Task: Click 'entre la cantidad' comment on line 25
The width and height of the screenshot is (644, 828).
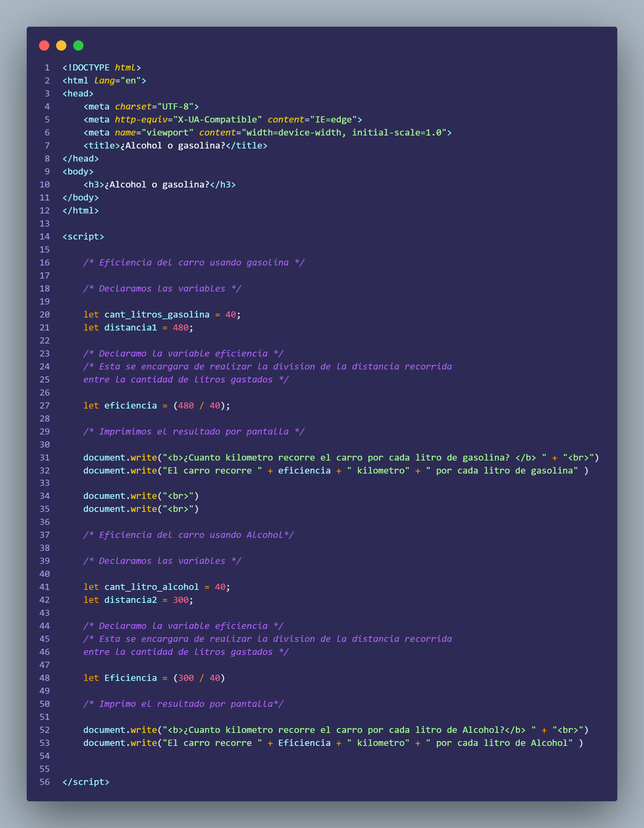Action: 186,379
